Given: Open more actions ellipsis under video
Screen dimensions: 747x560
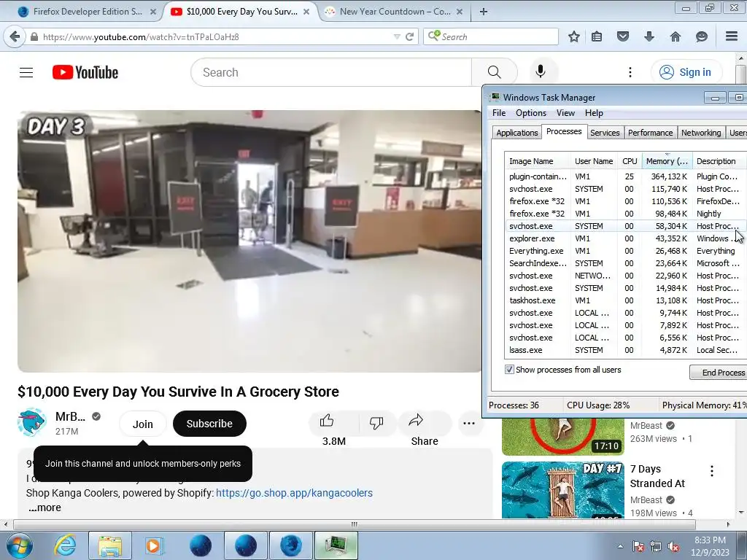Looking at the screenshot, I should [469, 424].
